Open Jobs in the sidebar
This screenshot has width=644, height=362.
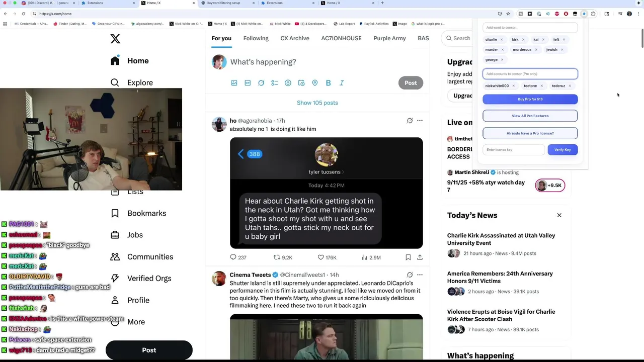tap(127, 235)
